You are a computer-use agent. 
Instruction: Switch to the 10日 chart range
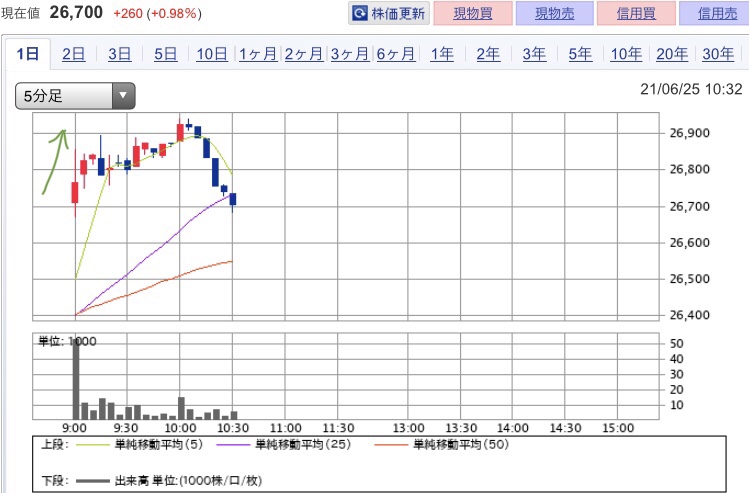point(212,54)
